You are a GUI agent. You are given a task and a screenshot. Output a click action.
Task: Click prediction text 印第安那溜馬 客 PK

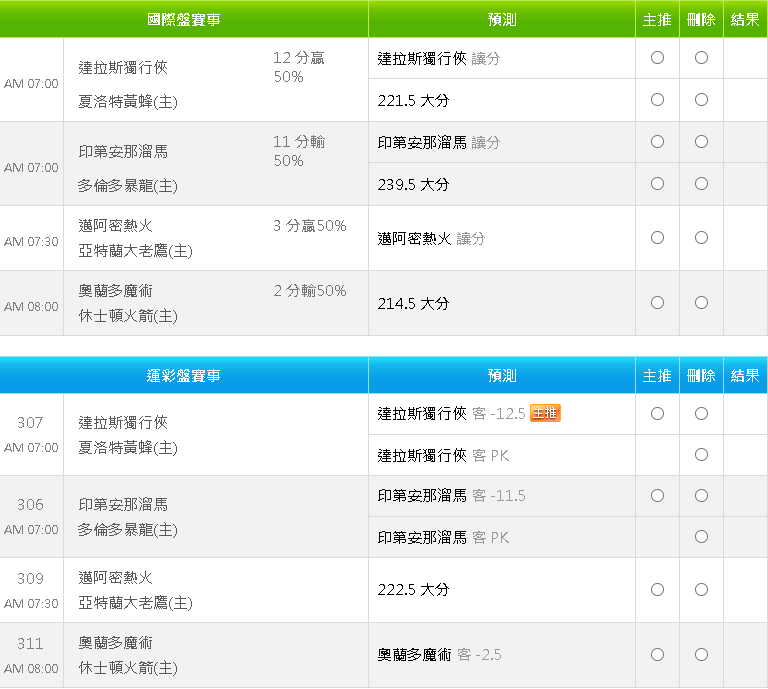click(x=443, y=538)
